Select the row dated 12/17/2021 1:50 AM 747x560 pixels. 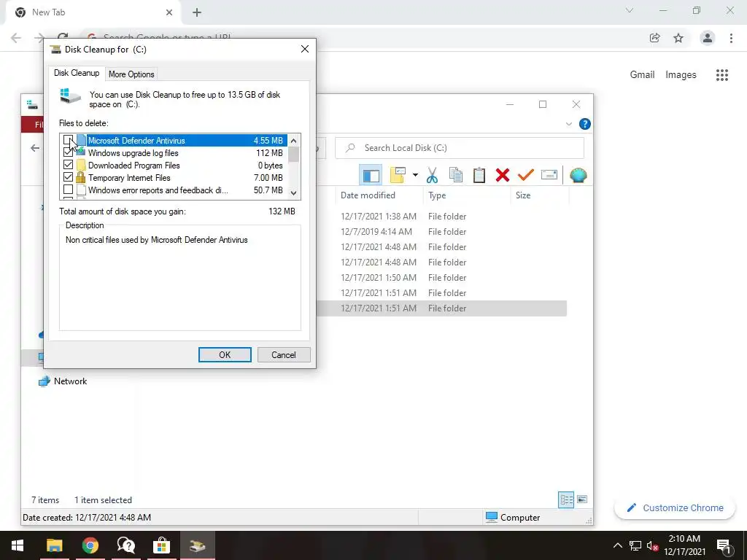tap(441, 277)
